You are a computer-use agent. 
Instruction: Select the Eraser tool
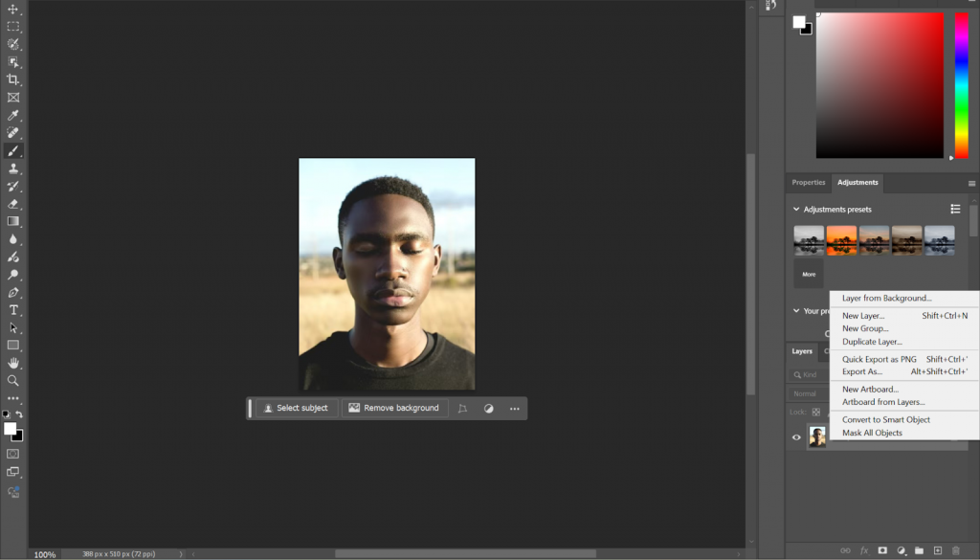(x=12, y=204)
